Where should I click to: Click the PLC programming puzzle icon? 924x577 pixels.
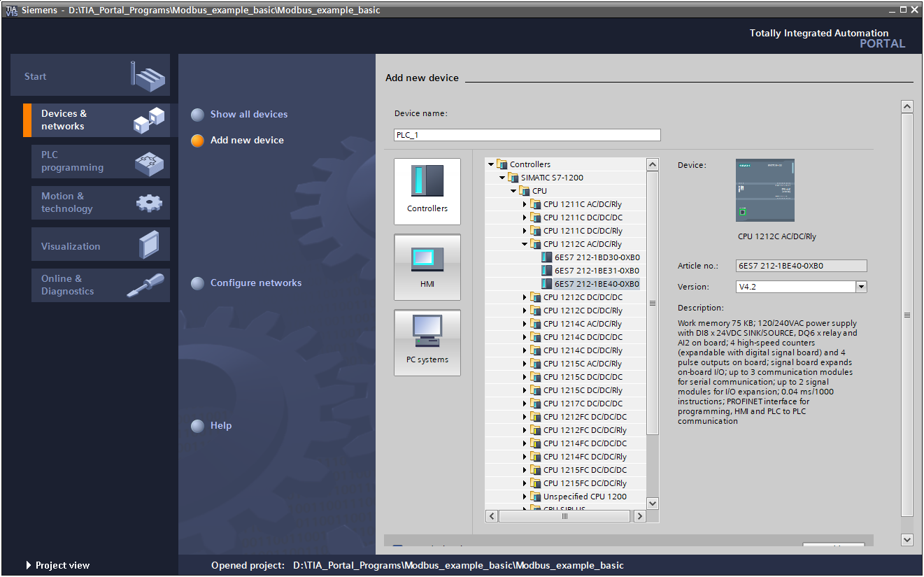click(x=149, y=162)
